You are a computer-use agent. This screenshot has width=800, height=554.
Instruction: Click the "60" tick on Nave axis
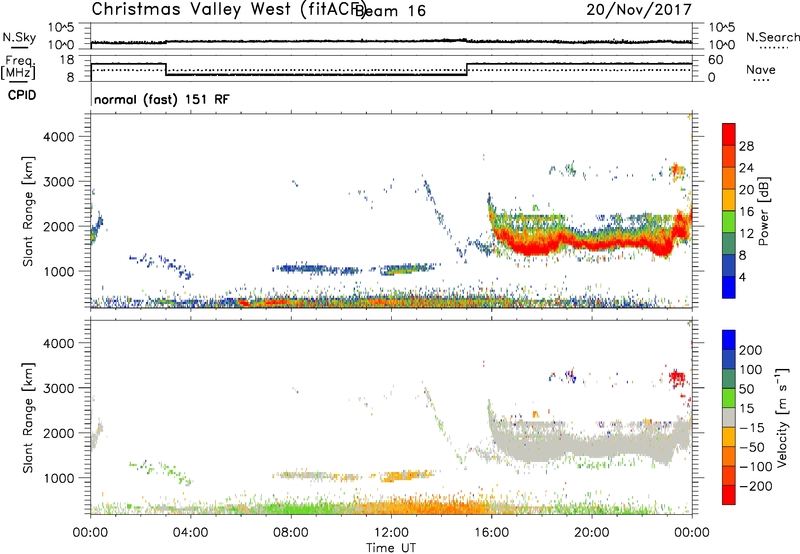(716, 60)
